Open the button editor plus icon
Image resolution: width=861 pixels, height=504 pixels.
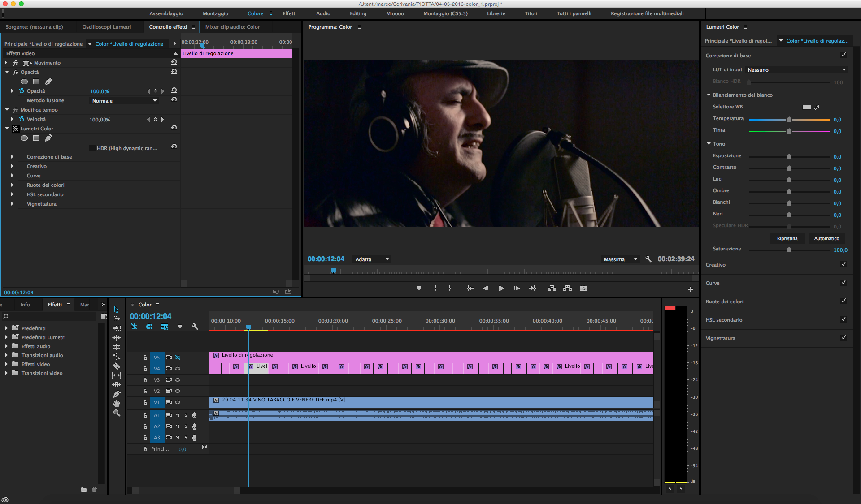[690, 289]
